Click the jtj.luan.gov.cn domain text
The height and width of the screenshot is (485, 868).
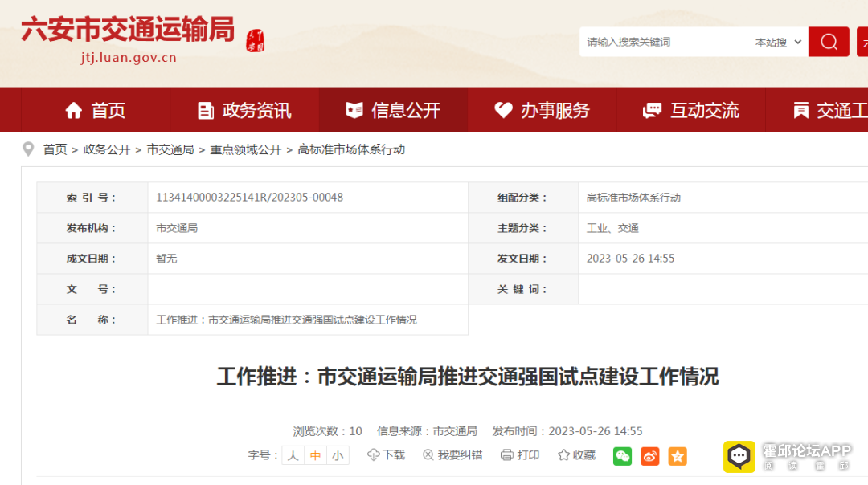[129, 58]
